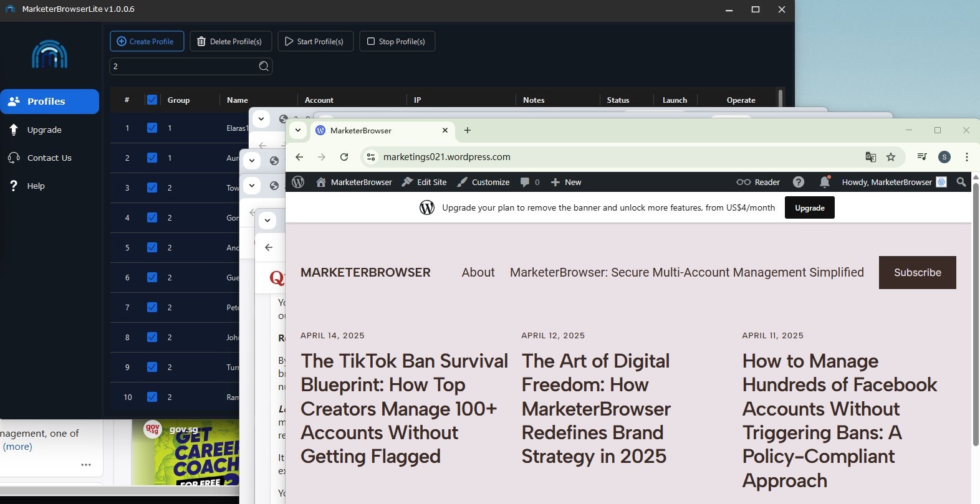Image resolution: width=980 pixels, height=504 pixels.
Task: Open the About page link
Action: (478, 272)
